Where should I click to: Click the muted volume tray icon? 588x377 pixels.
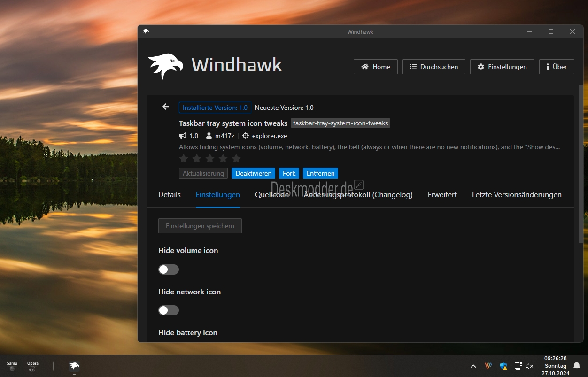click(530, 366)
